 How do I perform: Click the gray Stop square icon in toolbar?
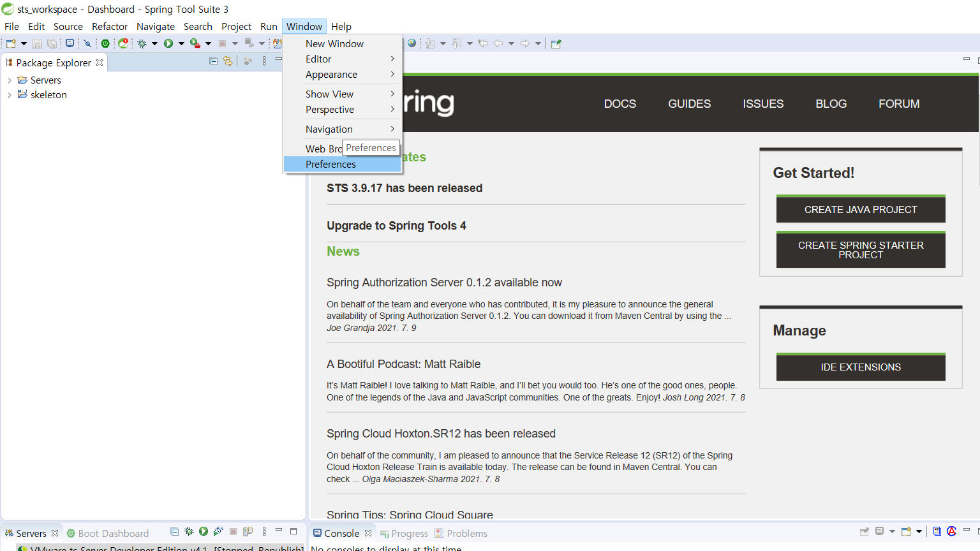[x=222, y=43]
